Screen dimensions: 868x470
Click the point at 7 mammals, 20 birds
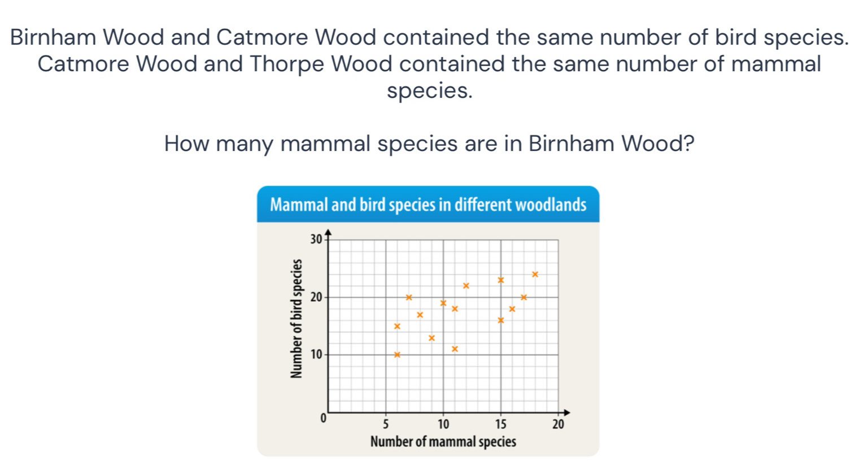(409, 297)
